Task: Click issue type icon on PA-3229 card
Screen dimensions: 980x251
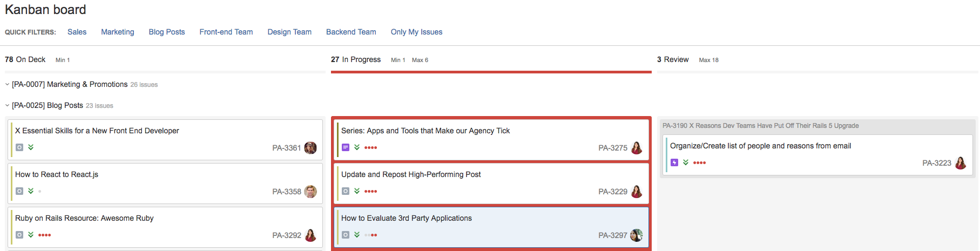Action: 346,191
